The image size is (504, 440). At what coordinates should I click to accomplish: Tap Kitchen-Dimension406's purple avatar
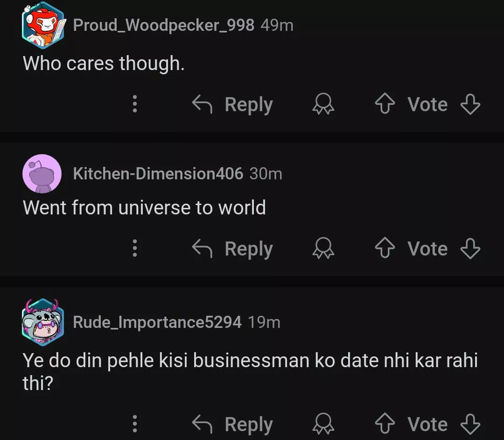[x=42, y=174]
